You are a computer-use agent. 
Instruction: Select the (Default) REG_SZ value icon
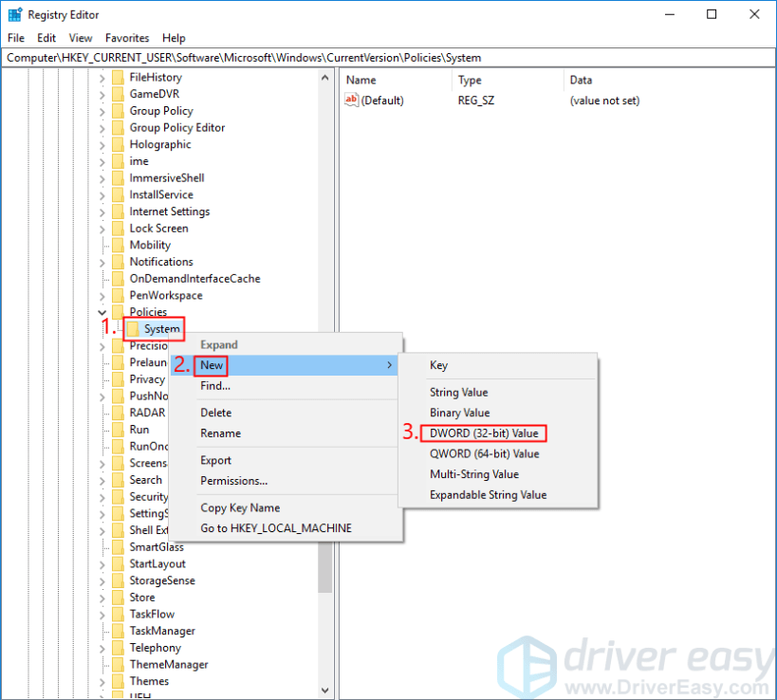351,100
